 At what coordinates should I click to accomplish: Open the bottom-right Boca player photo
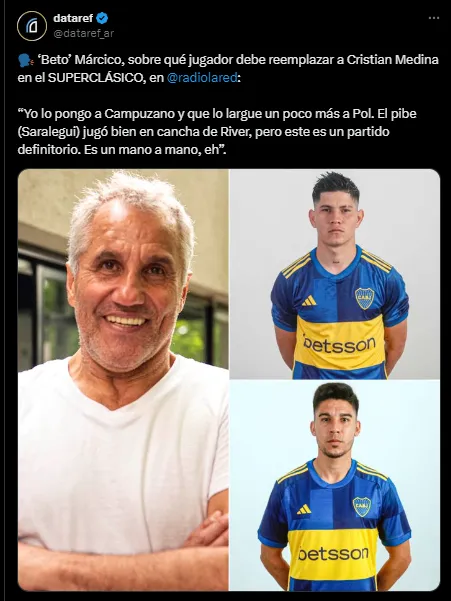(335, 486)
